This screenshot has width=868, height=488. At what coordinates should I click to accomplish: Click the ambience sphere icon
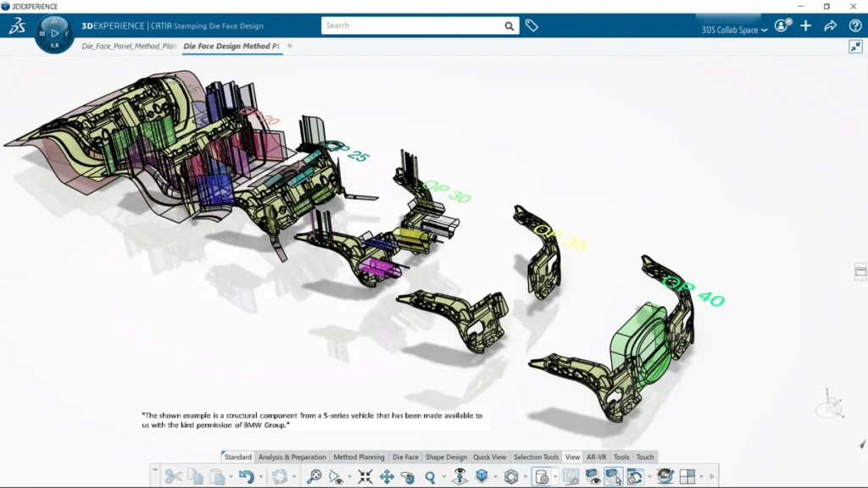pyautogui.click(x=665, y=476)
